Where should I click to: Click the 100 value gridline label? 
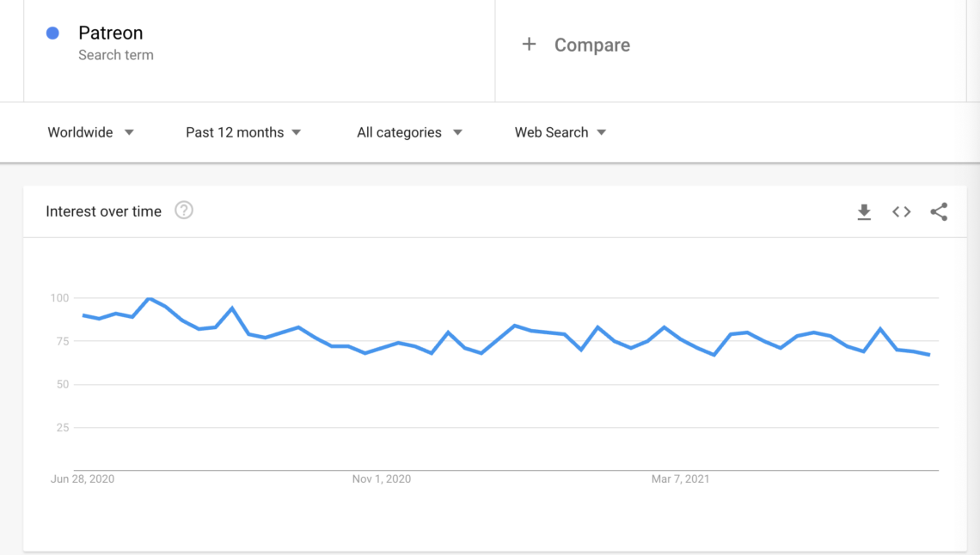click(58, 298)
